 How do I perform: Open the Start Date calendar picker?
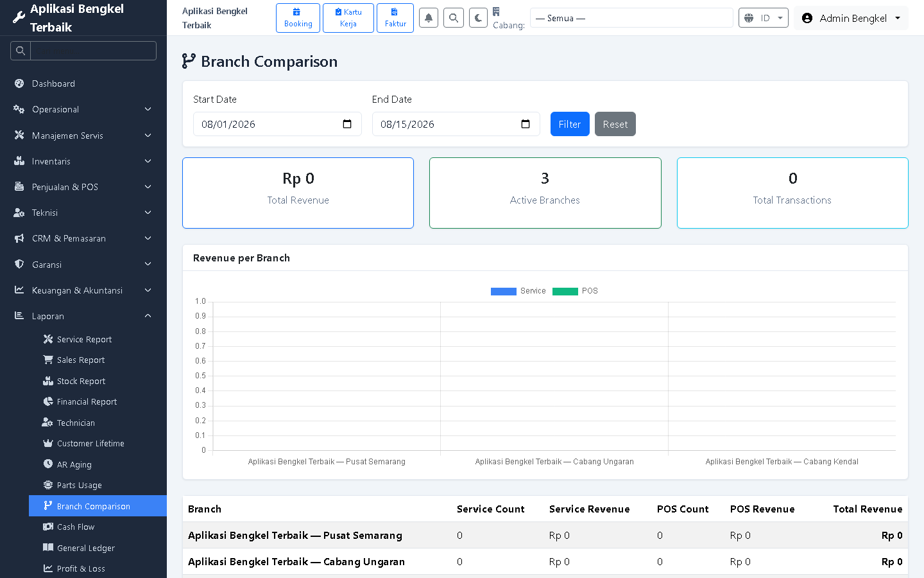(347, 124)
